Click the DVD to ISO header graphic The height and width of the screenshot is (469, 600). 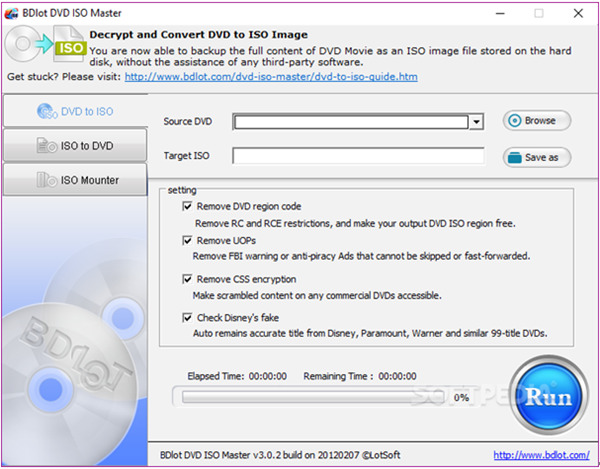tap(45, 44)
